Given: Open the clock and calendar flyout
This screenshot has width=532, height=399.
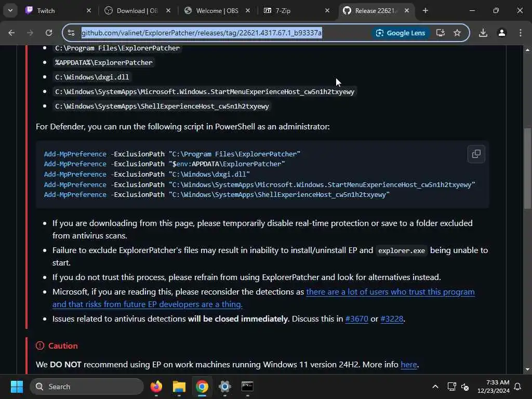Looking at the screenshot, I should (x=494, y=387).
